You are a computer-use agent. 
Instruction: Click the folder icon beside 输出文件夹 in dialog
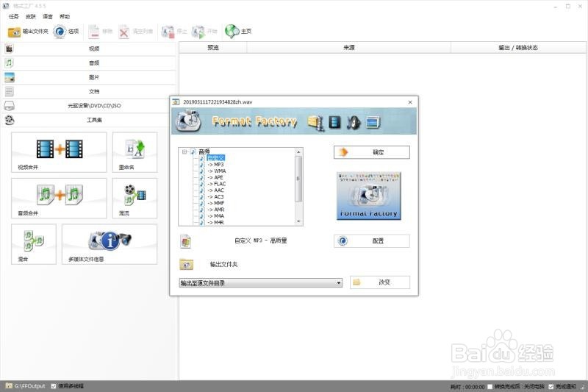[187, 265]
